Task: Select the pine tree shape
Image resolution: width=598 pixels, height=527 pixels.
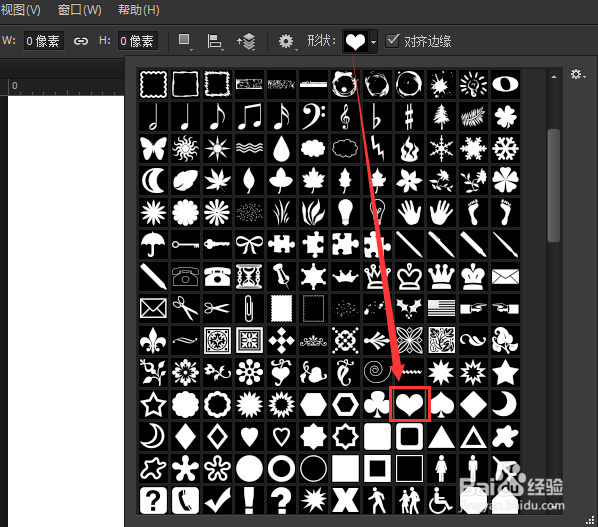Action: coord(441,116)
